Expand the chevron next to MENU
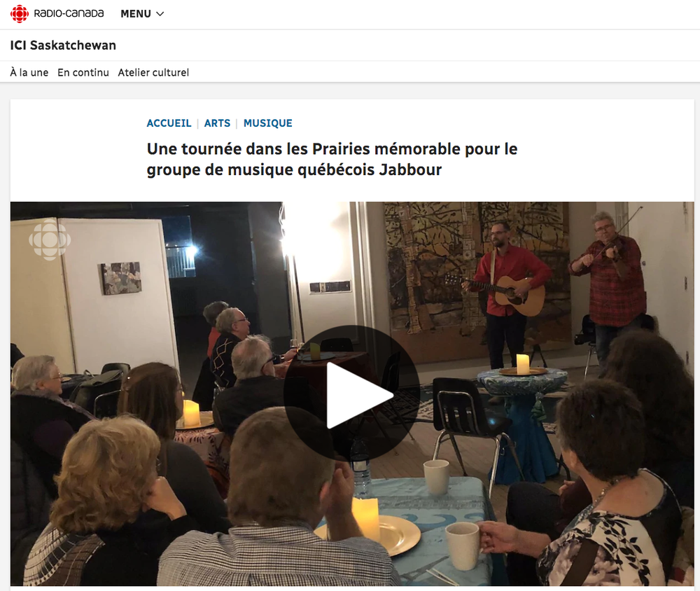 tap(160, 14)
